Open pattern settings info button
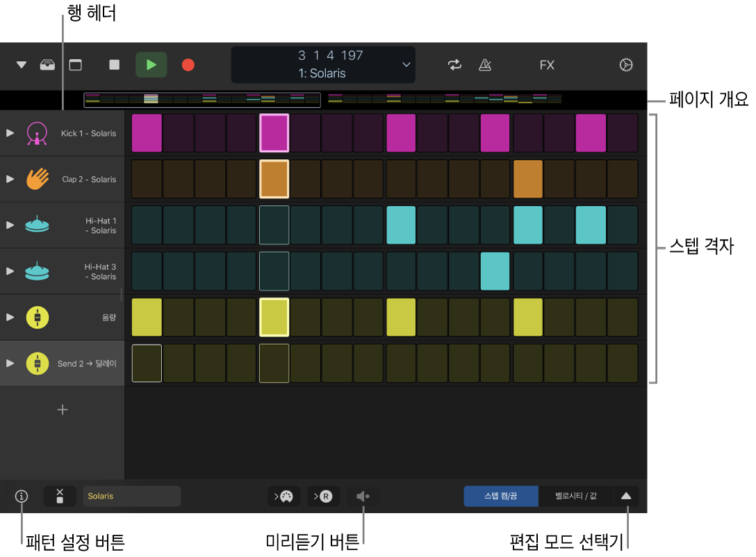The height and width of the screenshot is (557, 756). coord(22,497)
